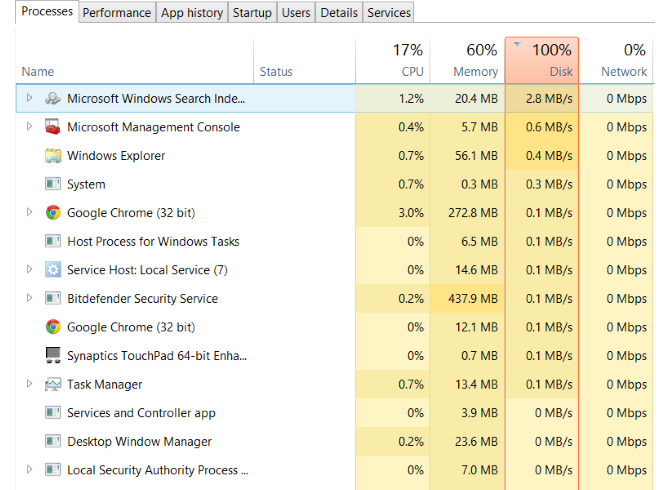Image resolution: width=670 pixels, height=490 pixels.
Task: Open the Services tab
Action: click(x=388, y=12)
